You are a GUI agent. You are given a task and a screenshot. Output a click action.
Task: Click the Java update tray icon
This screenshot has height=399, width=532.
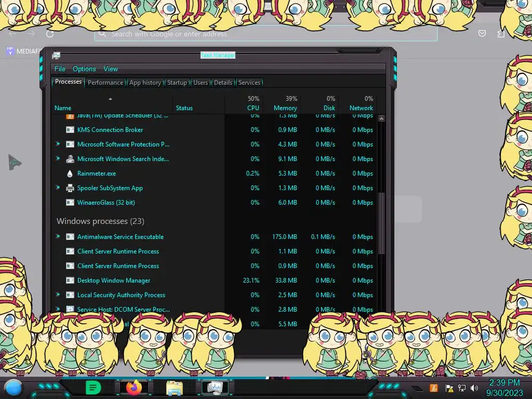click(x=433, y=388)
